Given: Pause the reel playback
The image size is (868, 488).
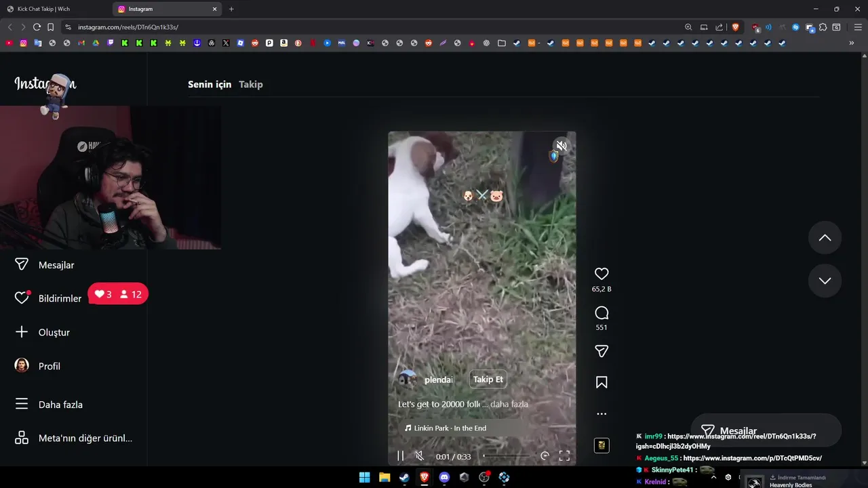Looking at the screenshot, I should click(400, 456).
